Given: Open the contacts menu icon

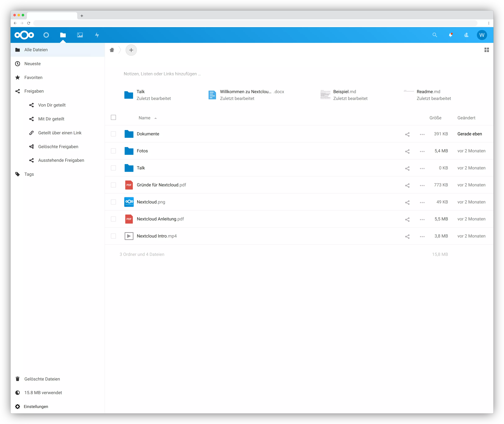Looking at the screenshot, I should coord(466,35).
